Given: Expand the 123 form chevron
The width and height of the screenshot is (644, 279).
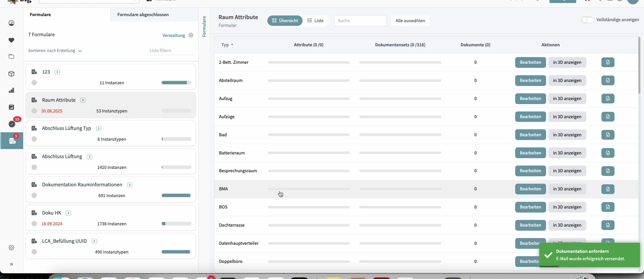Looking at the screenshot, I should coord(57,72).
